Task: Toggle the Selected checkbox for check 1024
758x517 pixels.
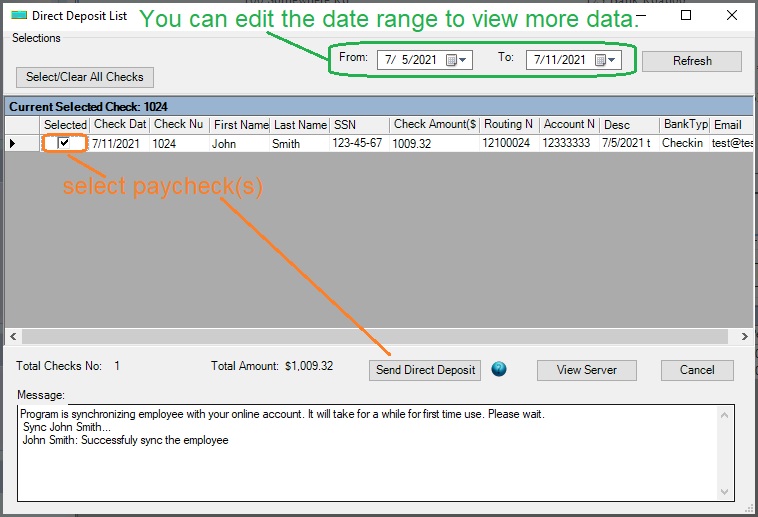Action: point(65,144)
